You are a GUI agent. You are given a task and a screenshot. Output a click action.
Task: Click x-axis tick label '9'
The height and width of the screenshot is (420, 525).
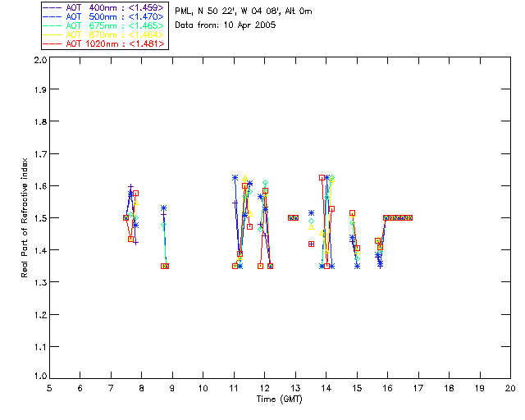click(x=172, y=388)
